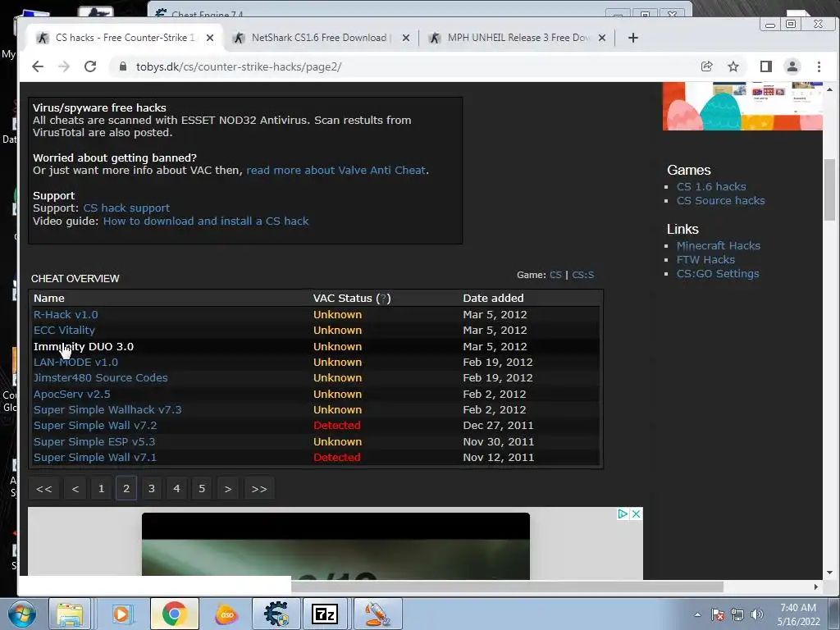Select page 2 in pagination
The image size is (840, 630).
[126, 489]
